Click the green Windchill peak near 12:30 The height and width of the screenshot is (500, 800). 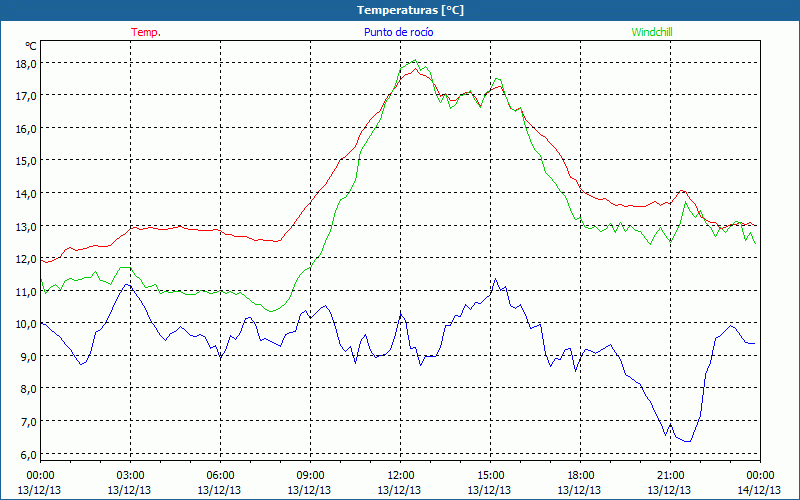pyautogui.click(x=415, y=60)
